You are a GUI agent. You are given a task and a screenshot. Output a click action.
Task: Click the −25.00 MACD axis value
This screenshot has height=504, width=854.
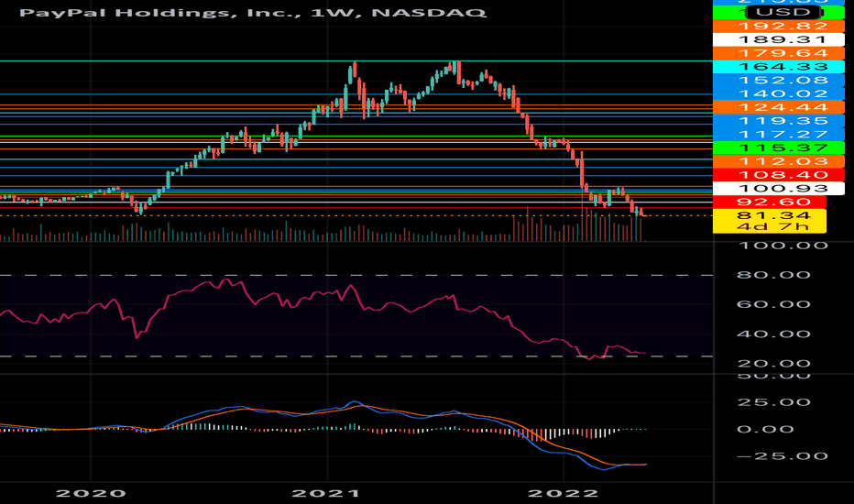point(783,456)
